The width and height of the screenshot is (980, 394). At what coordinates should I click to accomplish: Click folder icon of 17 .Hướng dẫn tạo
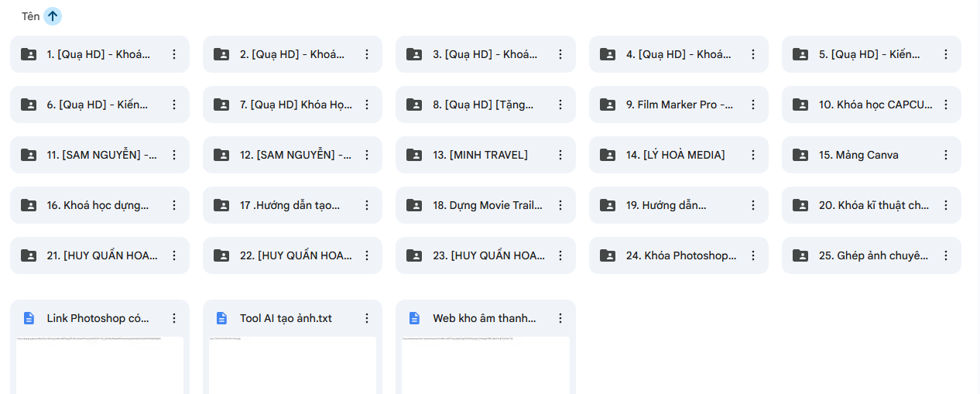[x=221, y=205]
